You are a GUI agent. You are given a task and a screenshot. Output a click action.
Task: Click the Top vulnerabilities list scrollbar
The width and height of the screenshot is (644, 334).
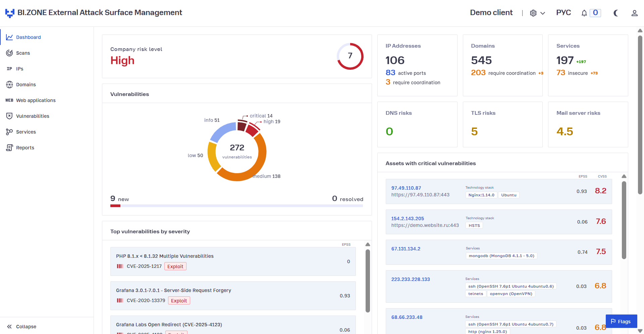[368, 281]
